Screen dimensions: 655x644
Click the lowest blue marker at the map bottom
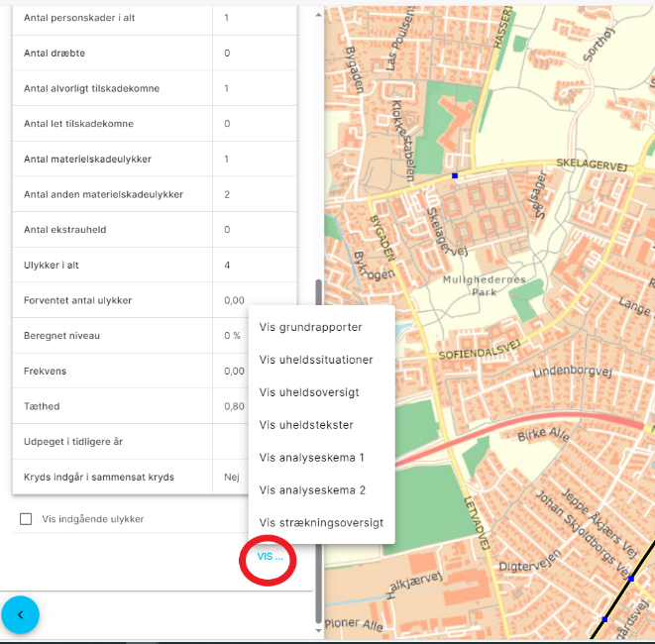coord(604,619)
